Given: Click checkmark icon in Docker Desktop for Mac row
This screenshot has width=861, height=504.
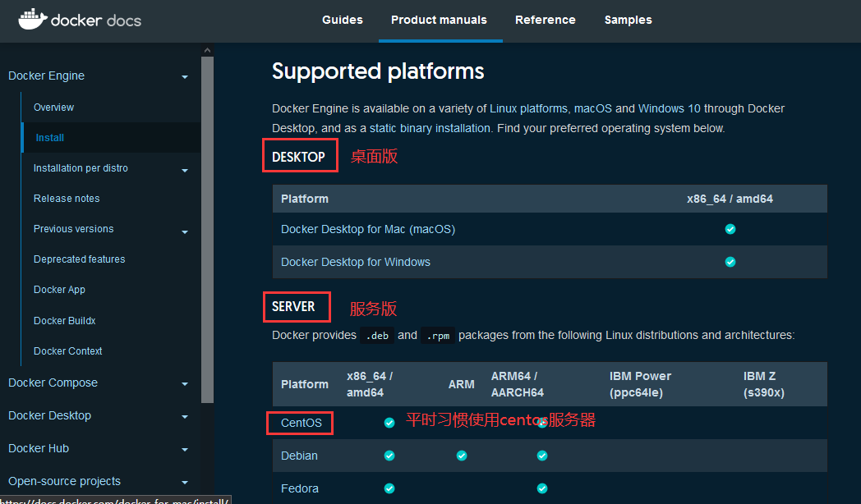Looking at the screenshot, I should (730, 229).
